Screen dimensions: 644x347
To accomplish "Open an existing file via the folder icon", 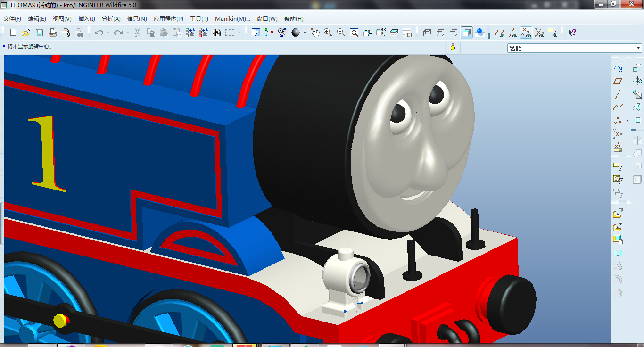I will tap(26, 33).
